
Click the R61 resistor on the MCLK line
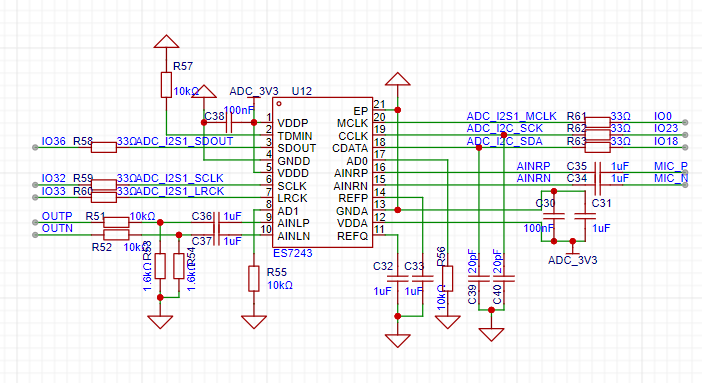click(x=598, y=122)
